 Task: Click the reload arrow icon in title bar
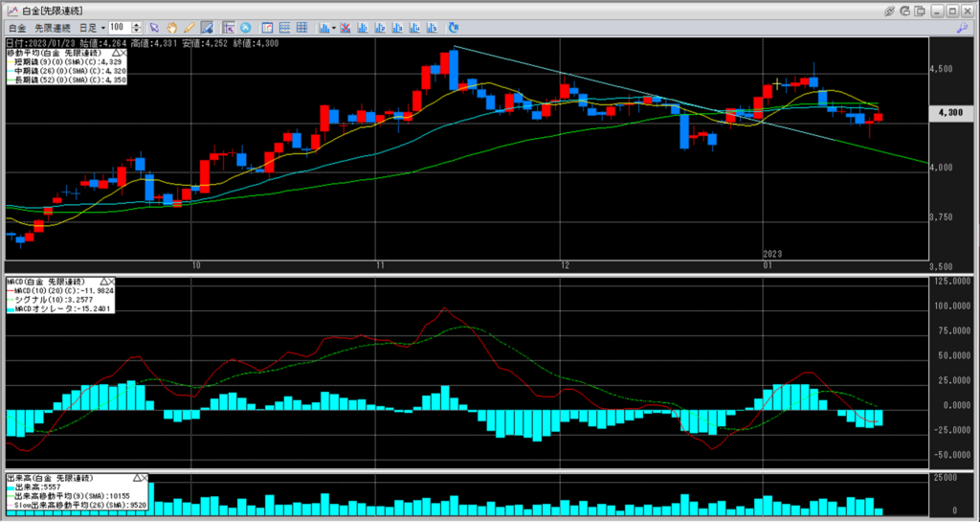(905, 11)
